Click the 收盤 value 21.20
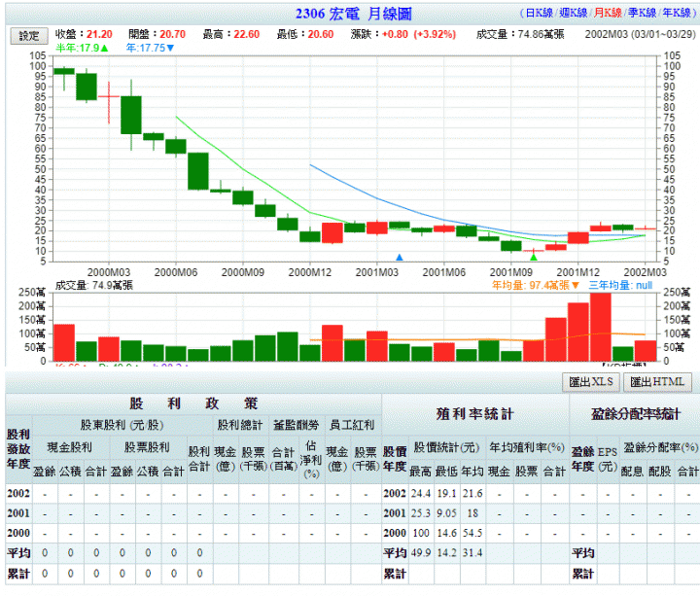The height and width of the screenshot is (596, 700). 99,34
